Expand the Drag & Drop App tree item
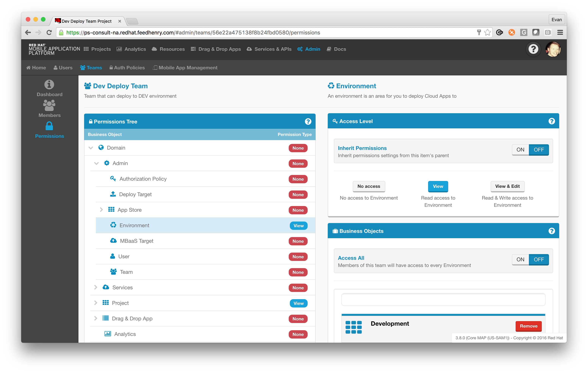Viewport: 588px width, 373px height. tap(95, 319)
